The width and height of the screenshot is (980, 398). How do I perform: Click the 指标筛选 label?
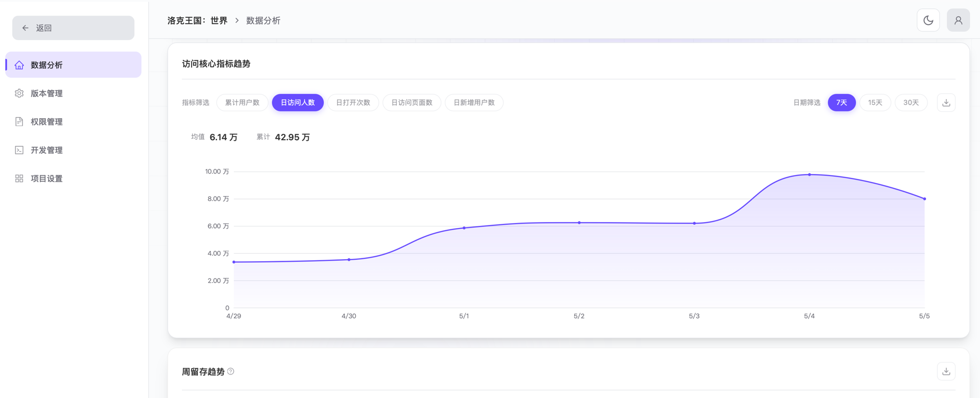pos(196,102)
